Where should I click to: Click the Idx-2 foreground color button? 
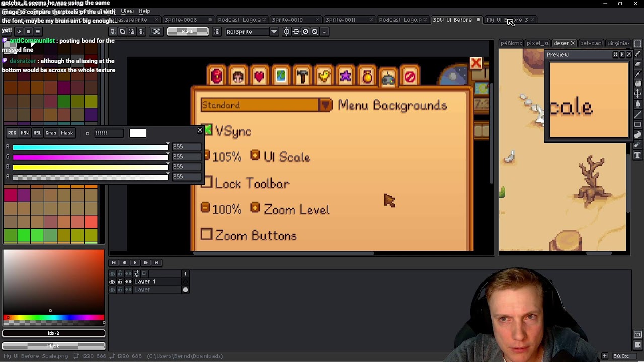pos(54,333)
